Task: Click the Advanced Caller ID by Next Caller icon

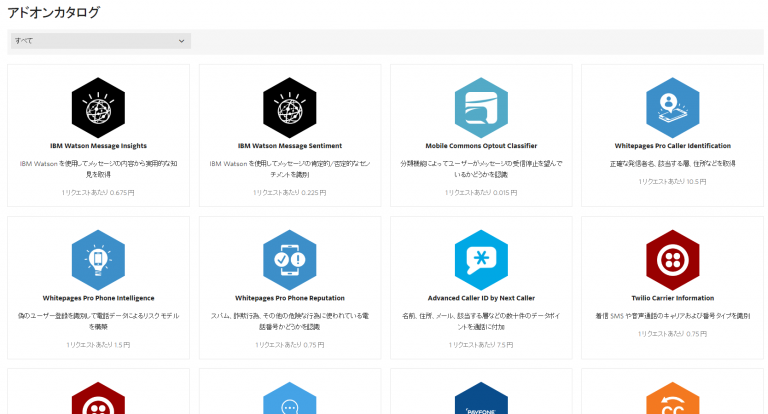Action: point(481,260)
